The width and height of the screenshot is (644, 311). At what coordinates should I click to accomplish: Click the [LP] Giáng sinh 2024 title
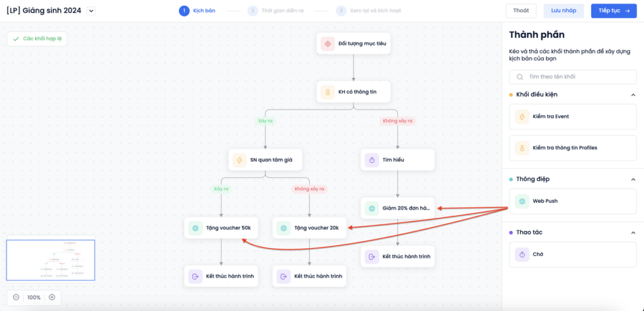[x=44, y=11]
